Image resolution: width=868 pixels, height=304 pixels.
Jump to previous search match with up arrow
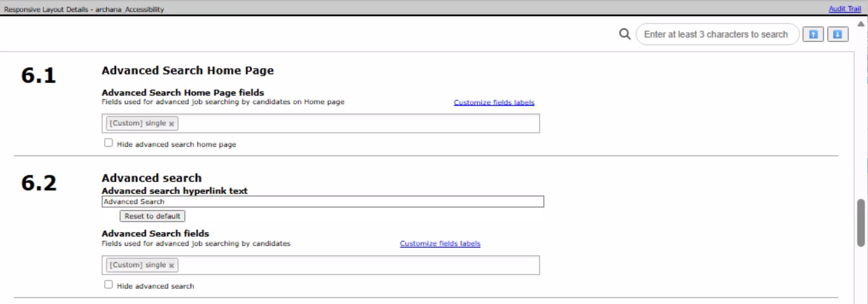point(813,34)
